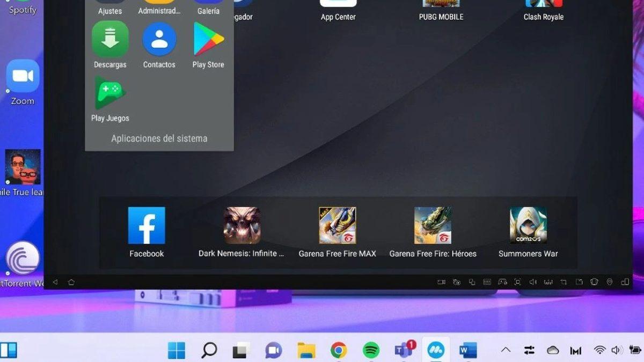Image resolution: width=644 pixels, height=362 pixels.
Task: Open the location pin tool
Action: click(610, 282)
